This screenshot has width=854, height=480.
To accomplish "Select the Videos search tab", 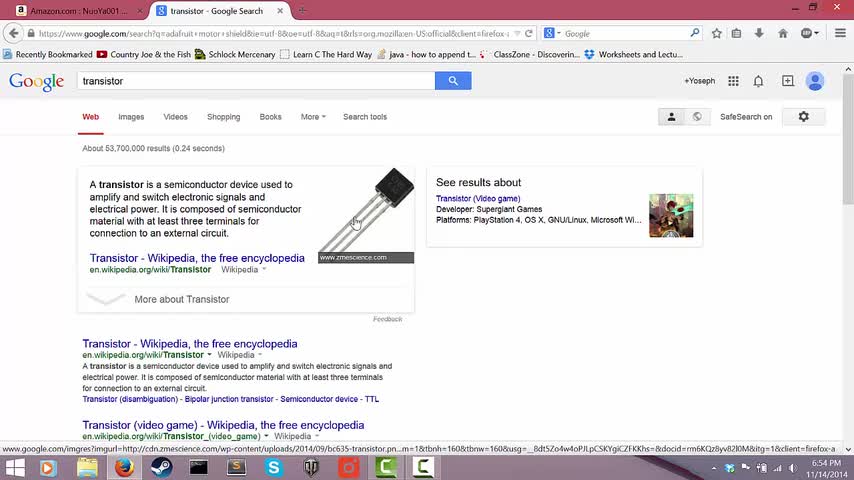I will tap(175, 117).
